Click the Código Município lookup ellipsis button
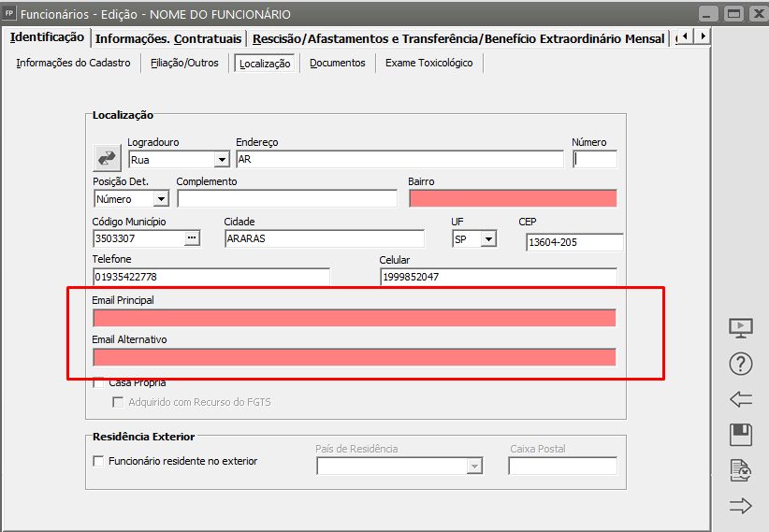Image resolution: width=769 pixels, height=532 pixels. click(193, 238)
